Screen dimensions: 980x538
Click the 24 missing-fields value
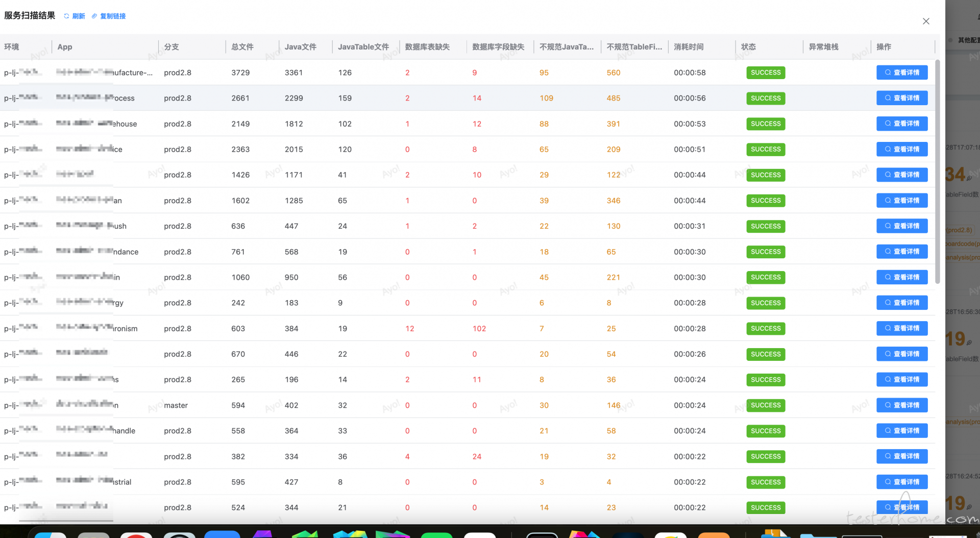477,456
